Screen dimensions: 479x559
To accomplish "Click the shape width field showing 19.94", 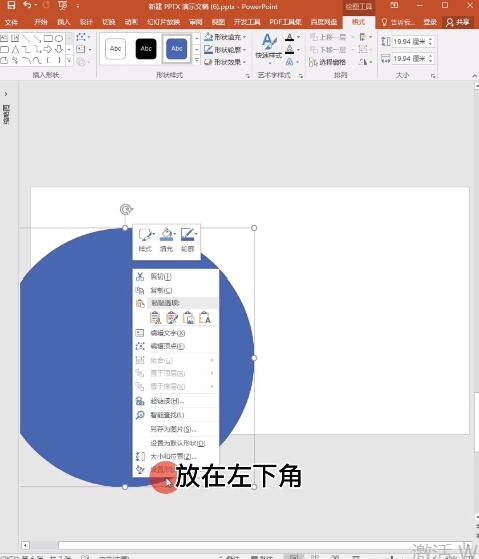I will coord(408,58).
